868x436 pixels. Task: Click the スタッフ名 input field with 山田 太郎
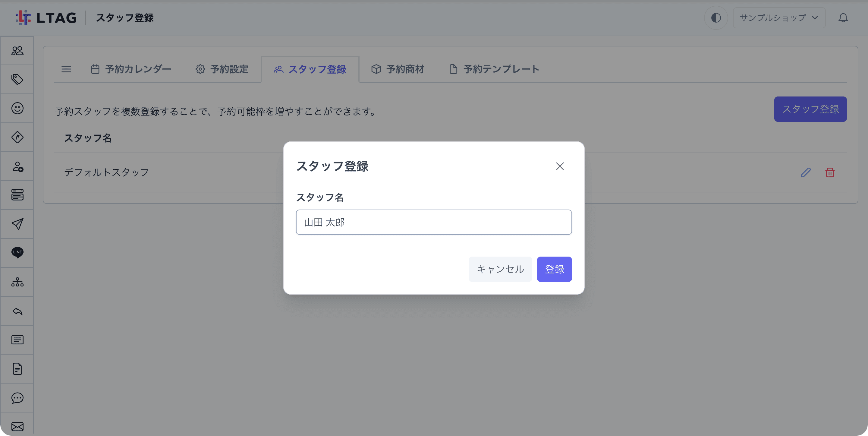[x=434, y=222]
